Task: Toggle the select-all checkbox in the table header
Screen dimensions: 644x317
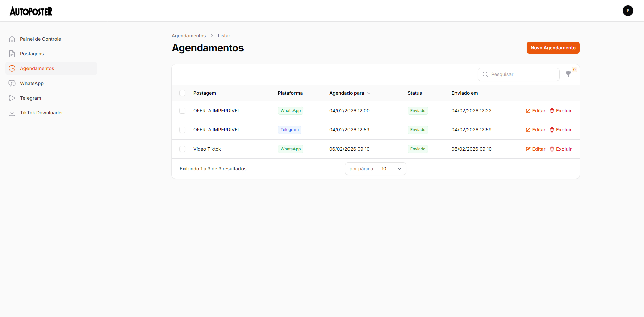Action: [182, 93]
